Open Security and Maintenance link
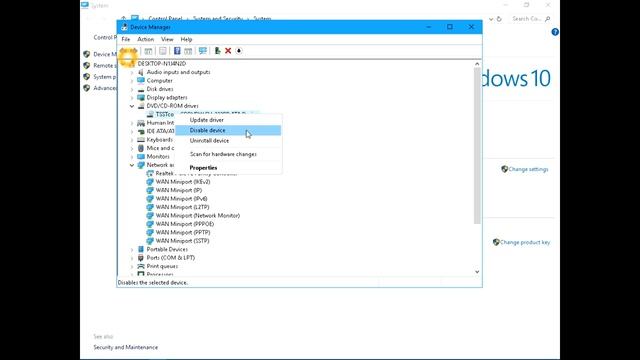640x360 pixels. [126, 347]
